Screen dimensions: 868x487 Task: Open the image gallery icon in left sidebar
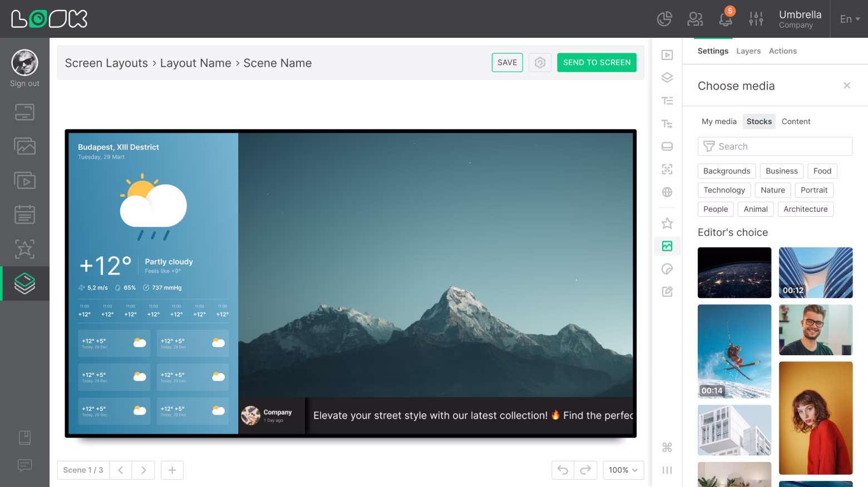24,146
